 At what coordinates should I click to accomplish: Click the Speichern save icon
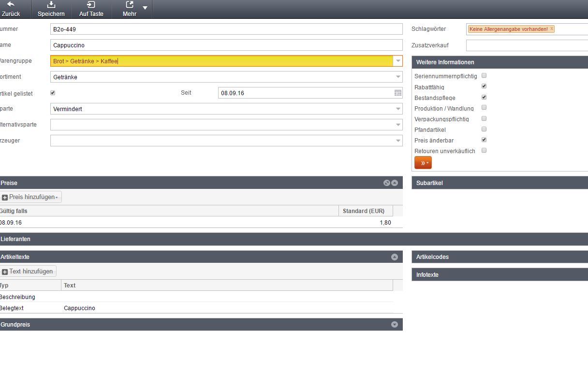tap(51, 5)
